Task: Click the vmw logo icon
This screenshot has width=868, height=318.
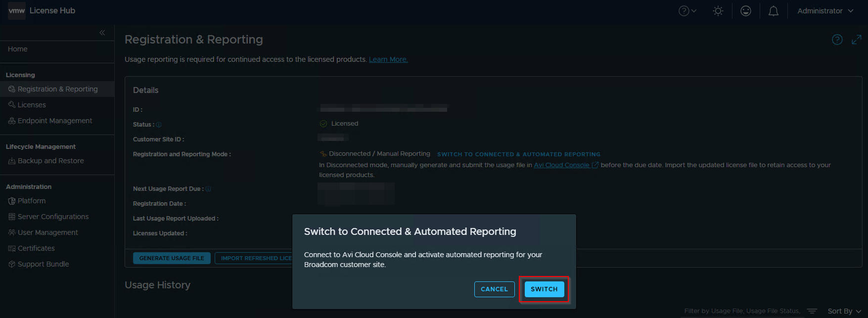Action: click(x=17, y=10)
